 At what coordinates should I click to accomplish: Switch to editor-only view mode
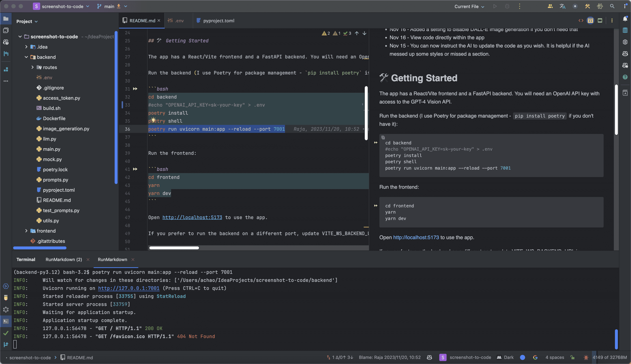pos(581,20)
